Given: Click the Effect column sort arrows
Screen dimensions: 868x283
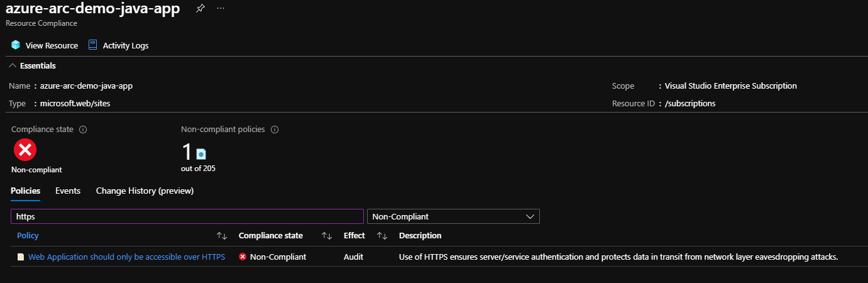Looking at the screenshot, I should 382,235.
